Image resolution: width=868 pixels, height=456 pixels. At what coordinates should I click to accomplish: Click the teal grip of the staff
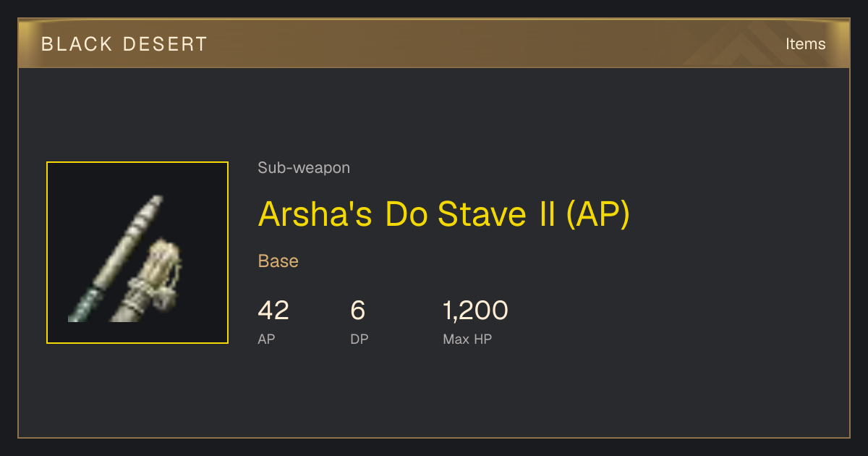tap(83, 304)
